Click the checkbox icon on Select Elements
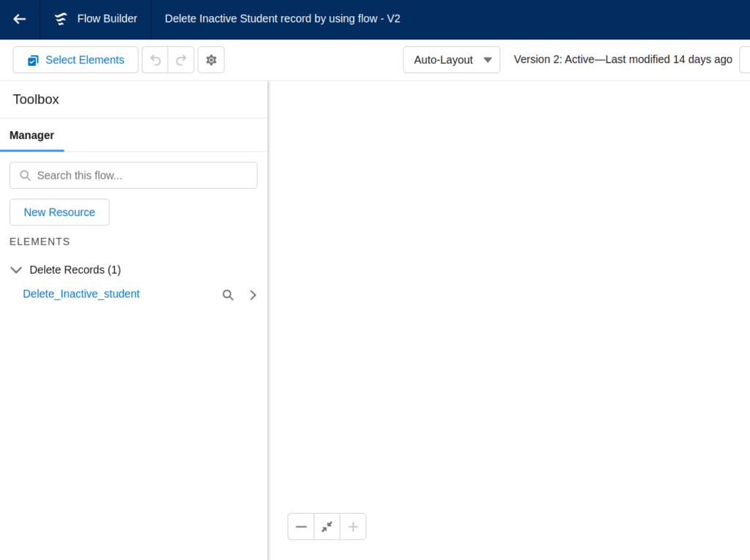The height and width of the screenshot is (560, 750). 33,60
